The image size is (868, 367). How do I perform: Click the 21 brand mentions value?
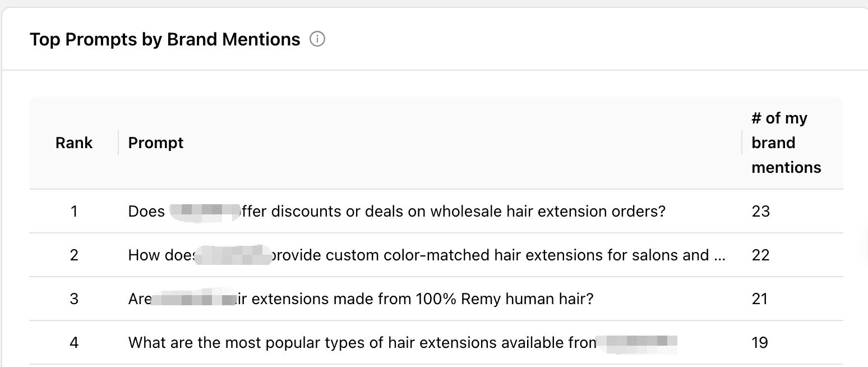click(760, 299)
